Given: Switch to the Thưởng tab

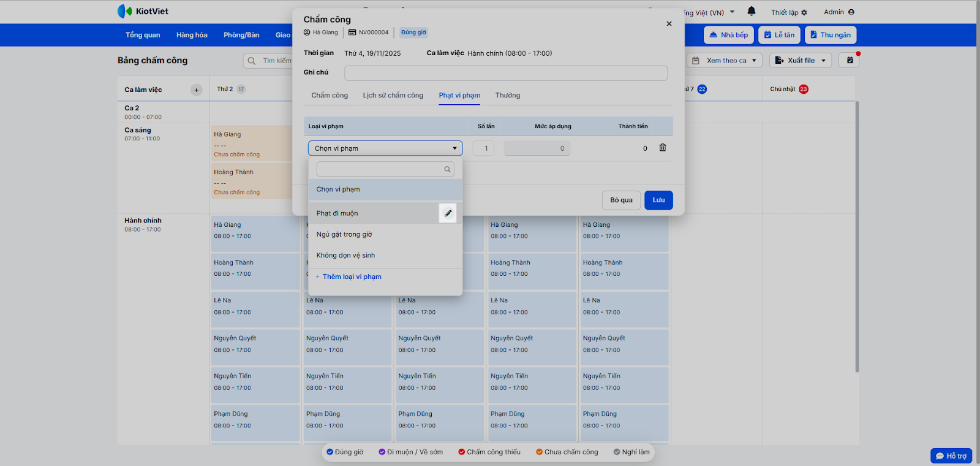Looking at the screenshot, I should [508, 96].
